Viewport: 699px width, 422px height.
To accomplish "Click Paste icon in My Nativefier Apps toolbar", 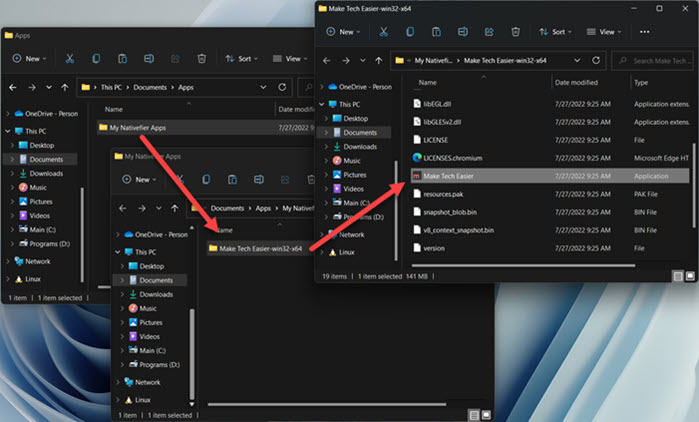I will point(232,179).
